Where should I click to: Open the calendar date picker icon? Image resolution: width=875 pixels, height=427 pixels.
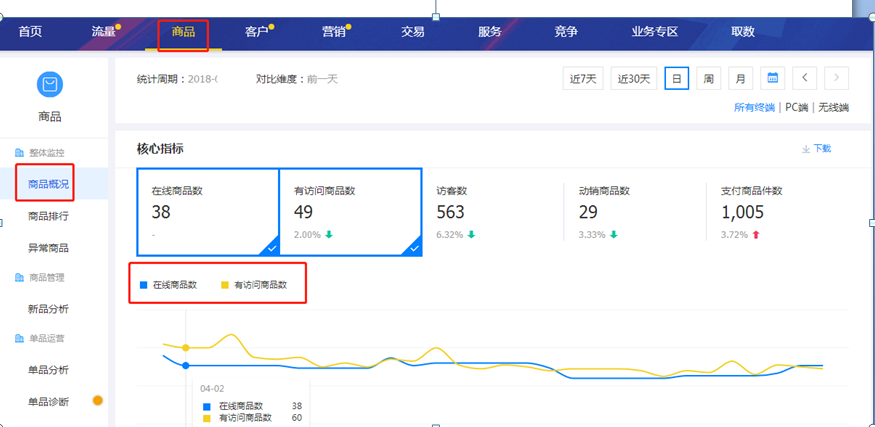coord(772,78)
